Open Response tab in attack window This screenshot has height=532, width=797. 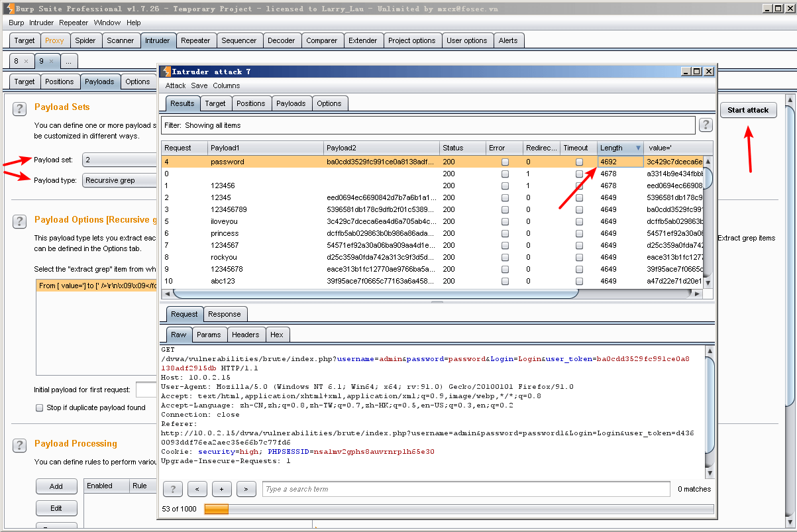click(x=225, y=314)
